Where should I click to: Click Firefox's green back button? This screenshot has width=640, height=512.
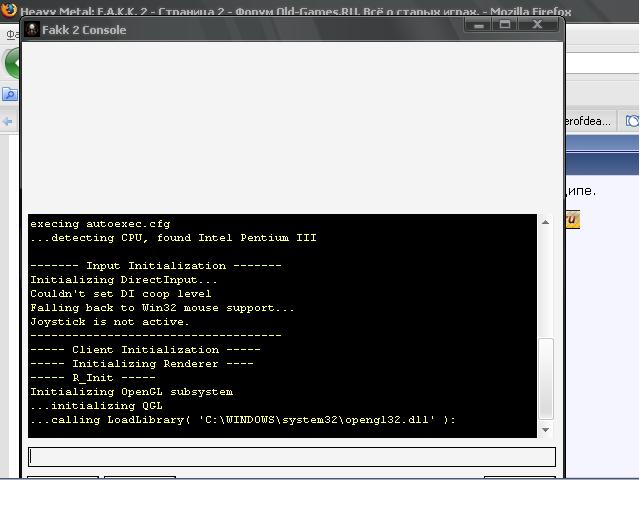tap(11, 63)
